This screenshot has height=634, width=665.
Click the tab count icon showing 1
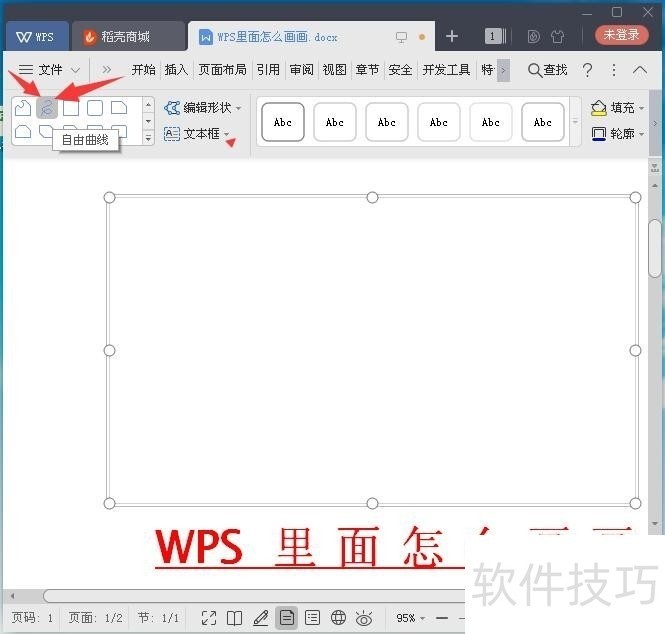point(495,36)
